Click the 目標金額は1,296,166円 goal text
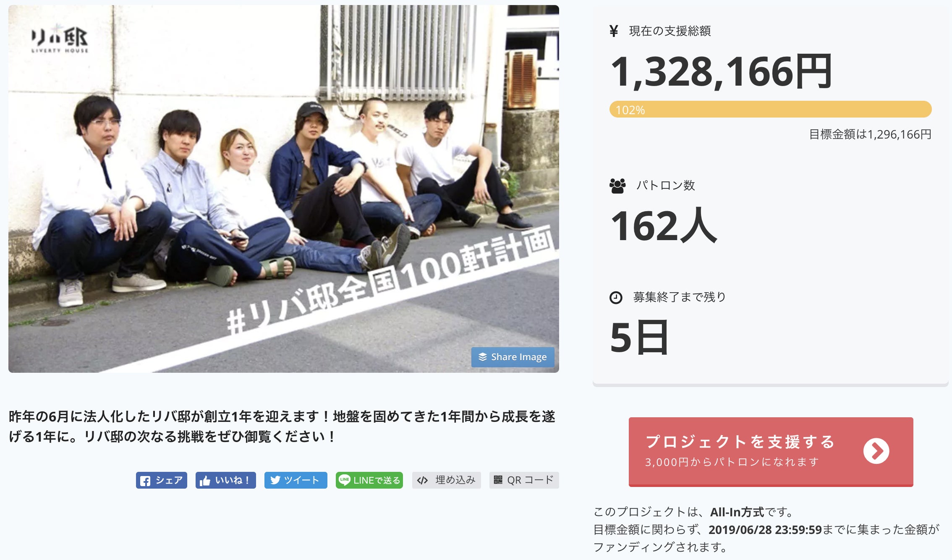Viewport: 952px width, 560px height. click(870, 134)
